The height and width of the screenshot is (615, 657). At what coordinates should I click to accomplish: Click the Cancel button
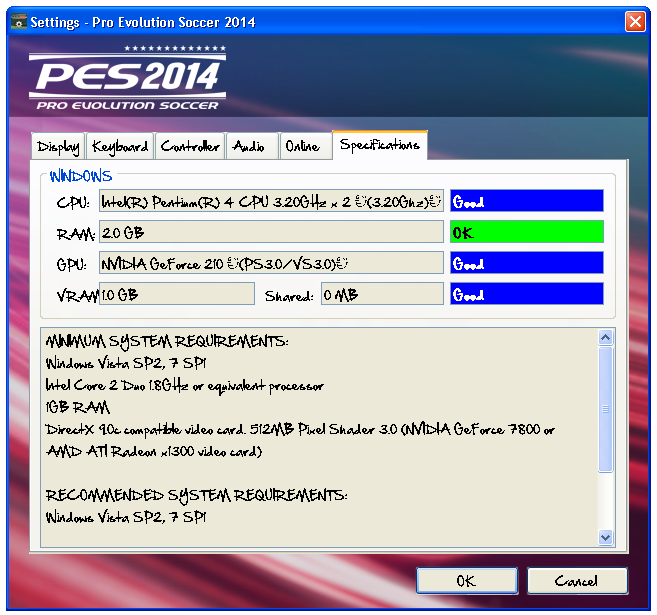click(577, 581)
